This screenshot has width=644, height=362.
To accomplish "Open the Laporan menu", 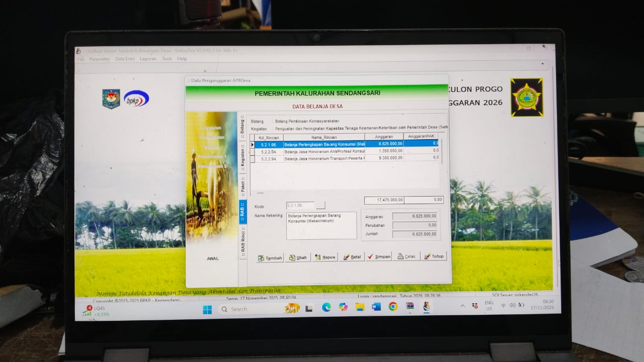I will 148,59.
